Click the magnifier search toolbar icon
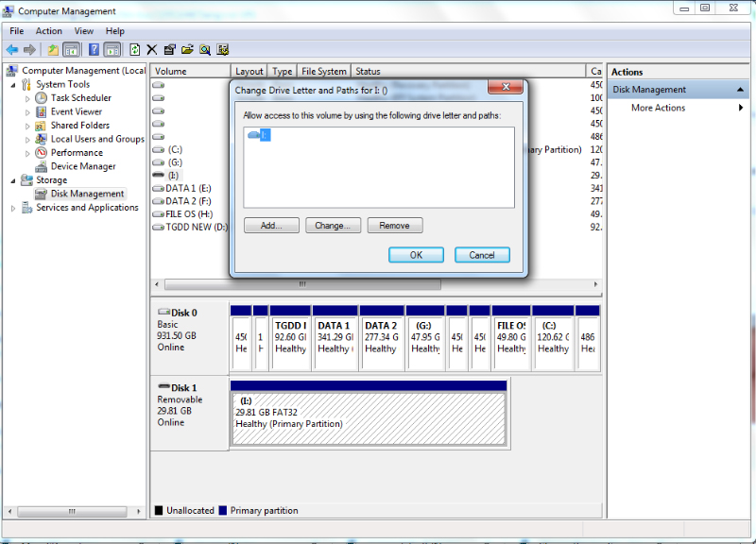The image size is (756, 544). (205, 49)
